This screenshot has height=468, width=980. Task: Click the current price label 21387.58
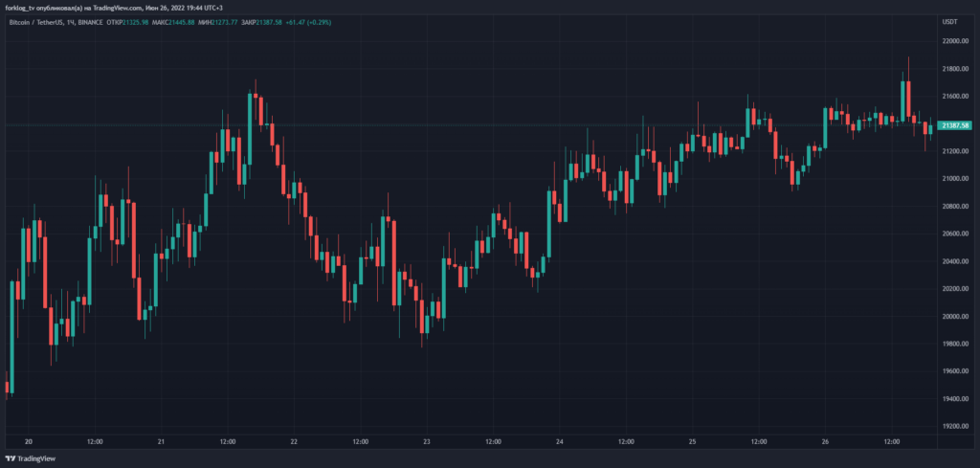click(x=955, y=125)
